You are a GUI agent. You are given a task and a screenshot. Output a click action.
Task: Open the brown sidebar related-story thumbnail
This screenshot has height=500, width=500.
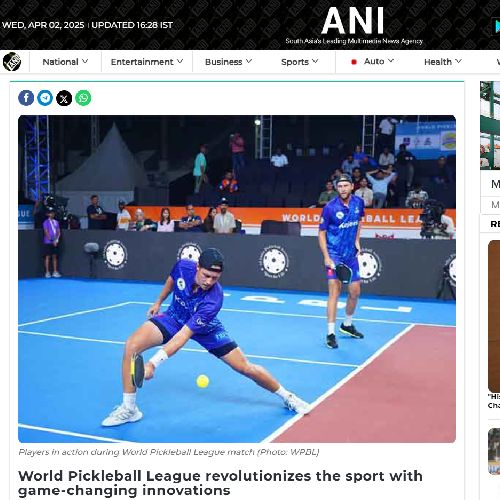click(x=494, y=316)
